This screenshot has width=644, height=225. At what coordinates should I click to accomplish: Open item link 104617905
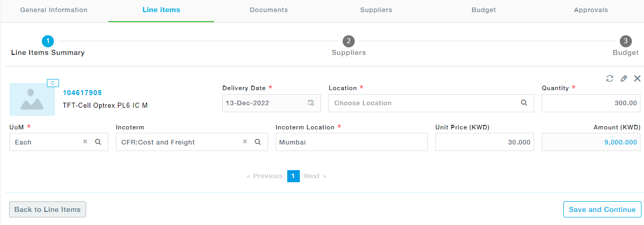82,93
